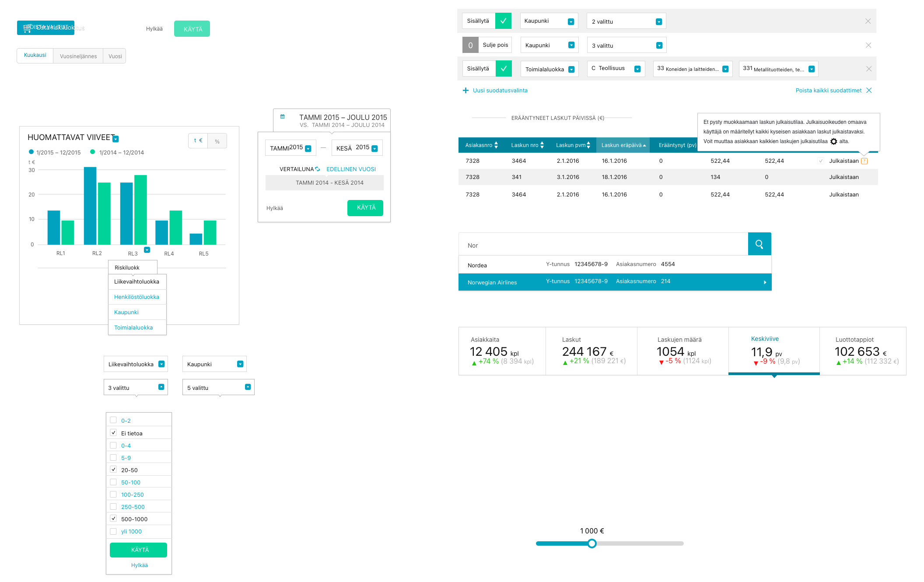Click the refresh icon next to VERTAILUNA
The image size is (924, 582).
(318, 169)
